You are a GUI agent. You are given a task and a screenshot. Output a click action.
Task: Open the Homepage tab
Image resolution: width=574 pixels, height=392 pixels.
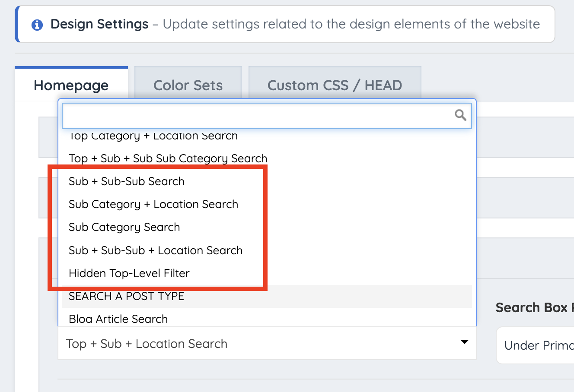click(x=71, y=85)
